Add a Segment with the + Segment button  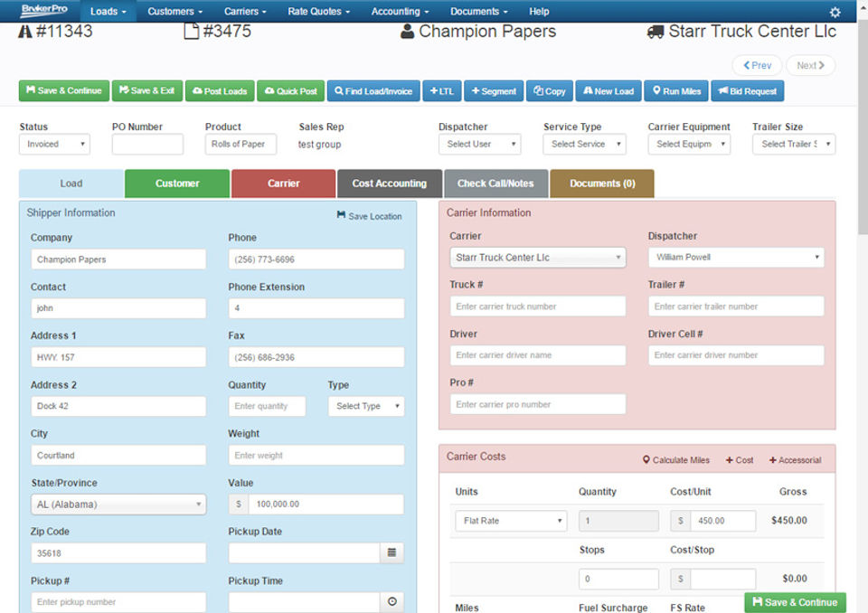click(x=494, y=90)
